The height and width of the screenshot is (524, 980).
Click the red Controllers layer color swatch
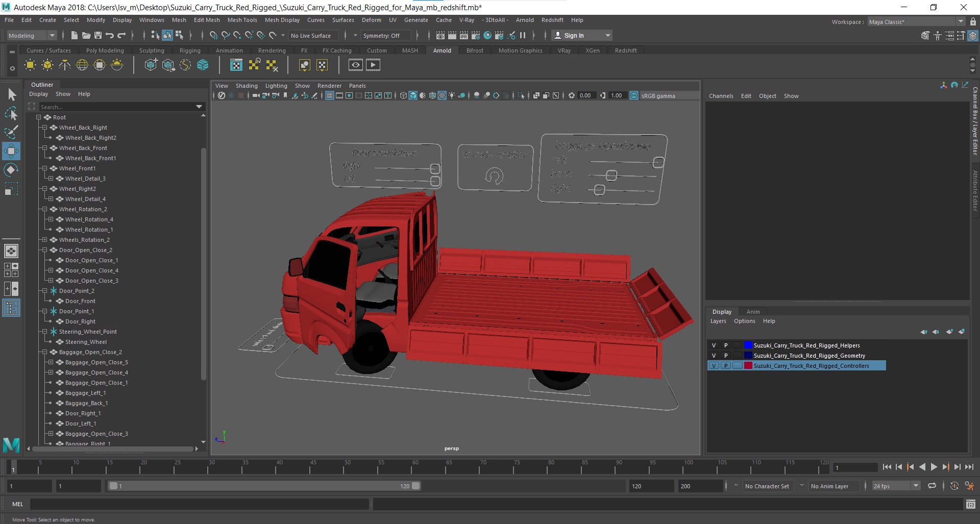pyautogui.click(x=748, y=366)
